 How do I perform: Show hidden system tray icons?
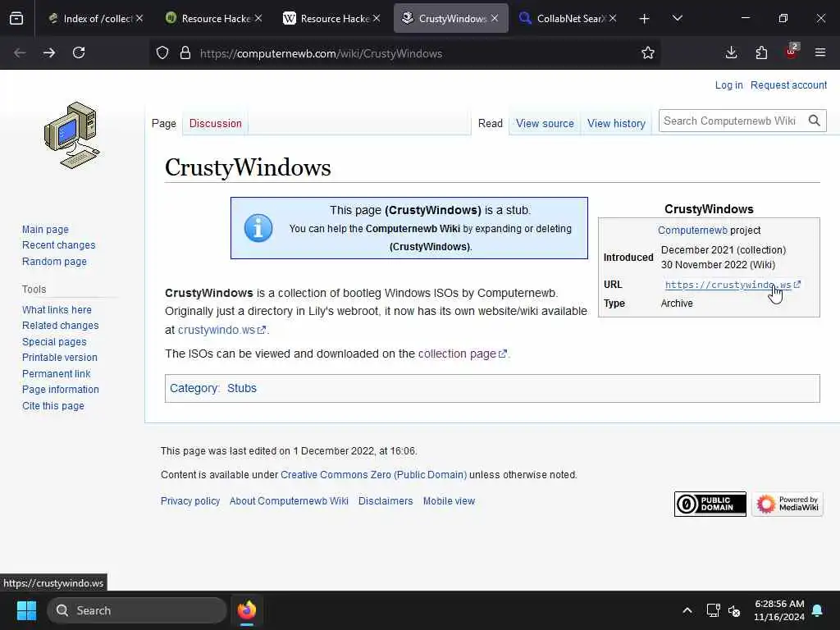point(687,610)
